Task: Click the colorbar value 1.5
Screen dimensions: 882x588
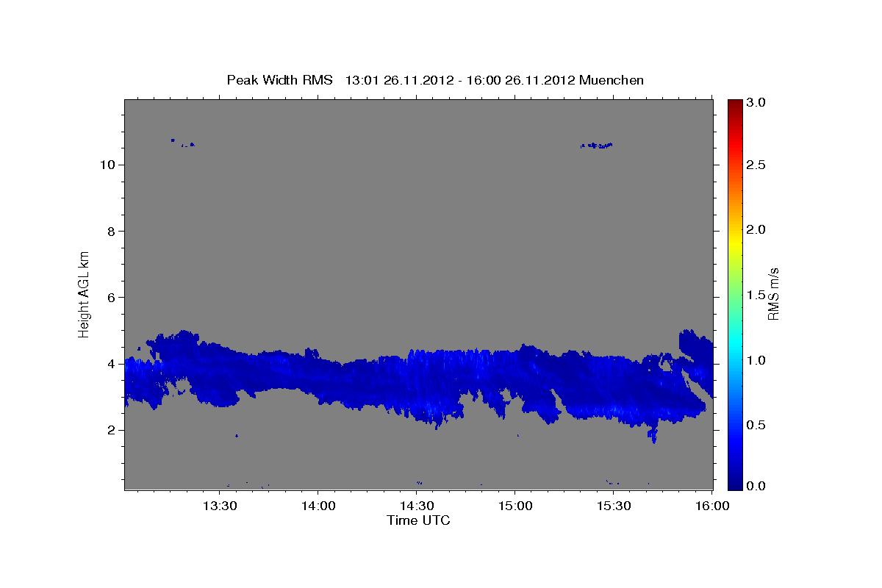Action: pyautogui.click(x=756, y=295)
